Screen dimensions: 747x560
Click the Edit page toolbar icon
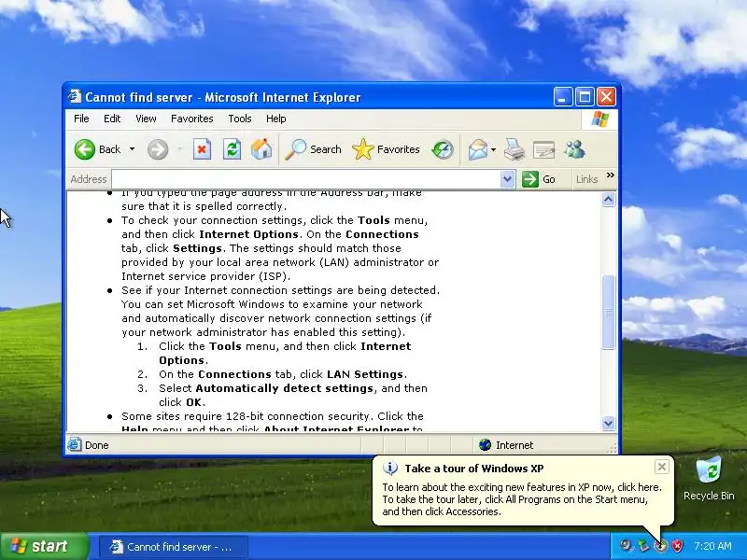543,149
